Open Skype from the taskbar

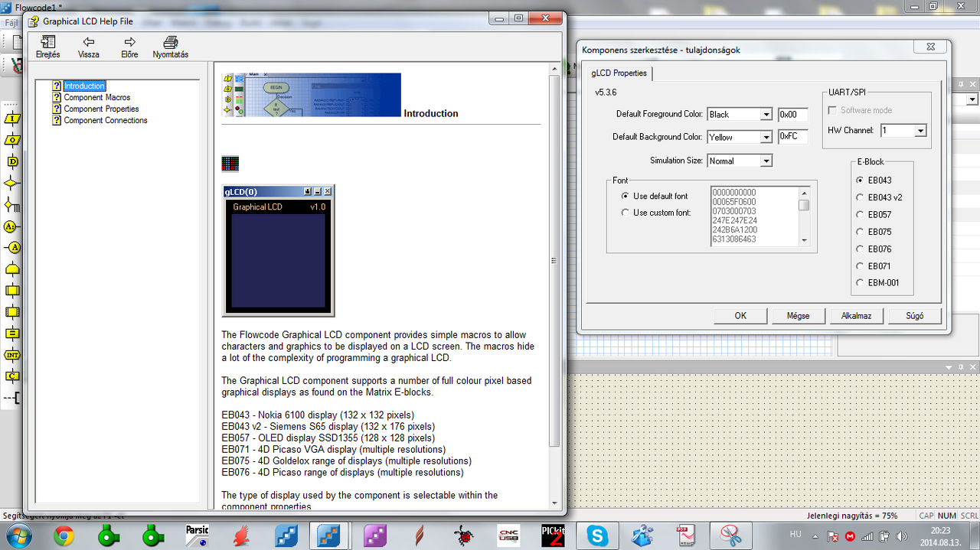pos(597,536)
